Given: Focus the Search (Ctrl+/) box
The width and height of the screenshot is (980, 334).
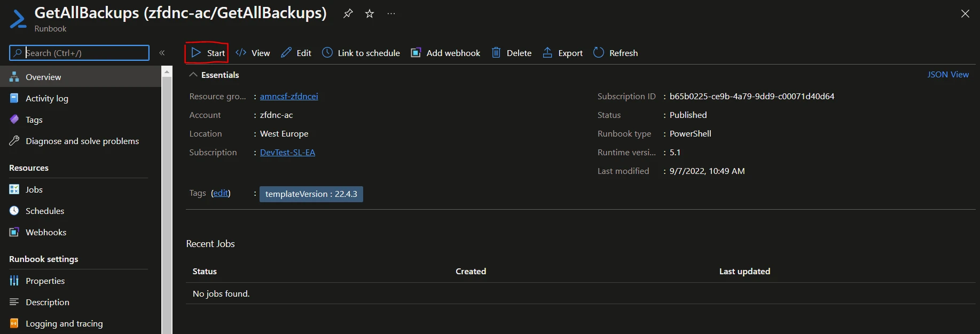Looking at the screenshot, I should (x=79, y=53).
